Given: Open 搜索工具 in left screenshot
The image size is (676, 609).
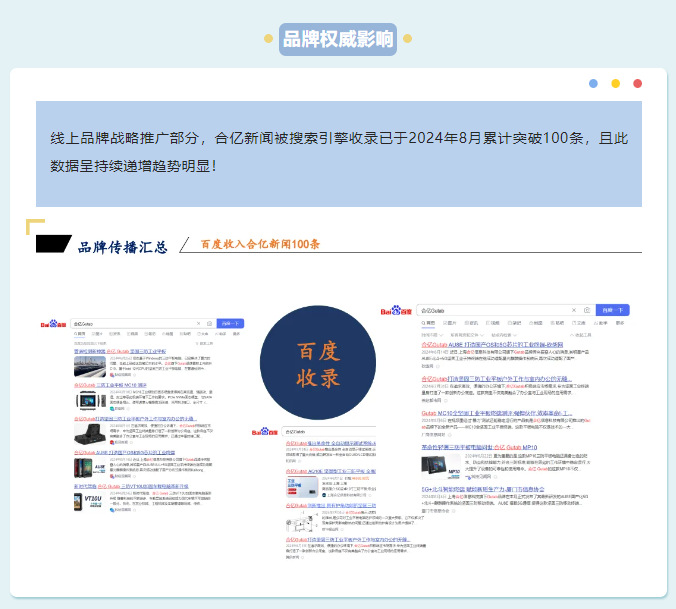Looking at the screenshot, I should (x=204, y=344).
